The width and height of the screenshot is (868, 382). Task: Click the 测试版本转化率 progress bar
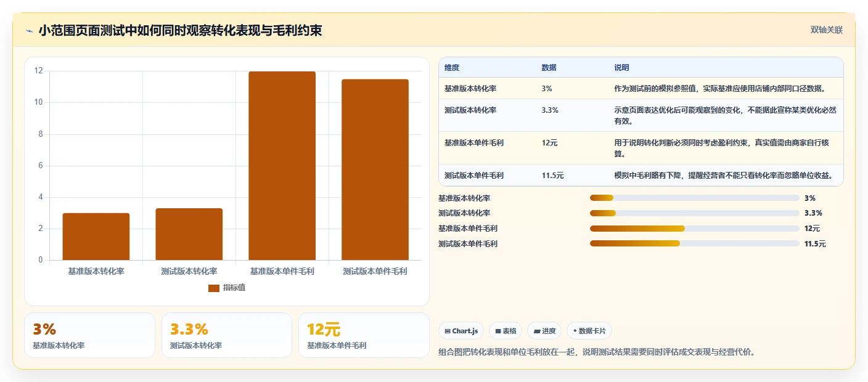coord(695,213)
